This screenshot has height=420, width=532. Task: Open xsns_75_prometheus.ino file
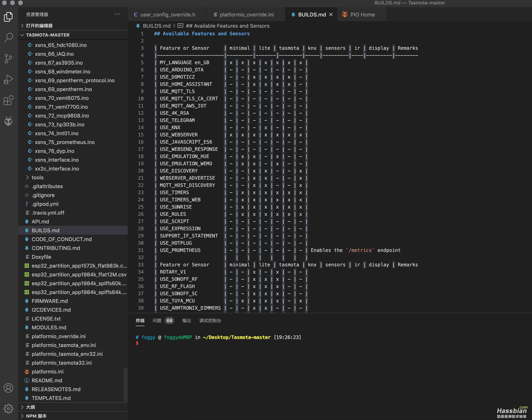click(73, 142)
